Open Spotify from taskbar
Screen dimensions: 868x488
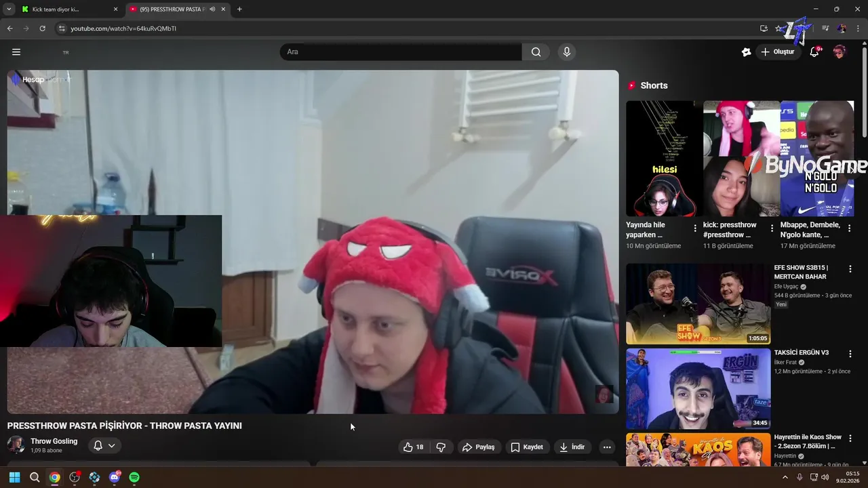(134, 477)
